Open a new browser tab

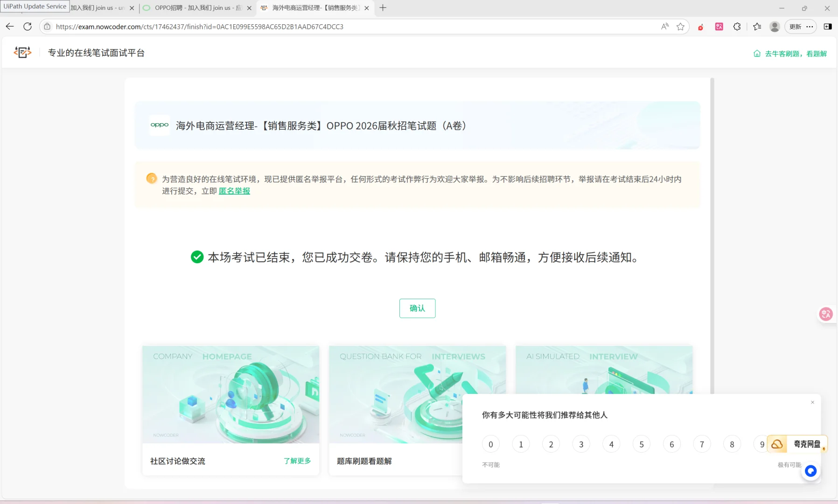pos(383,7)
